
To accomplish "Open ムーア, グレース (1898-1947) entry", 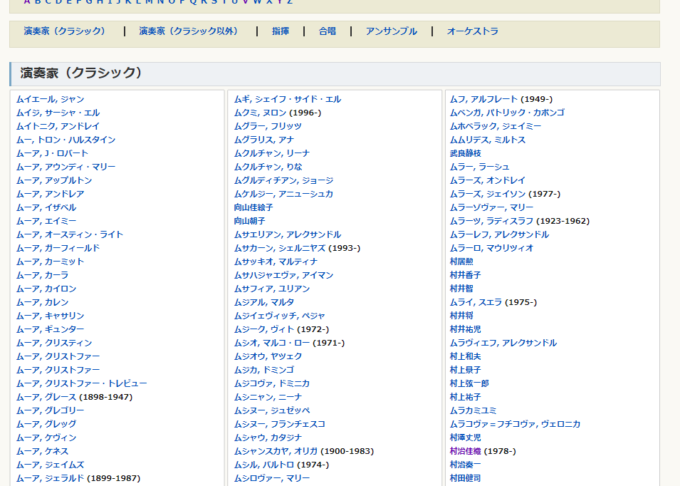I will click(x=74, y=397).
